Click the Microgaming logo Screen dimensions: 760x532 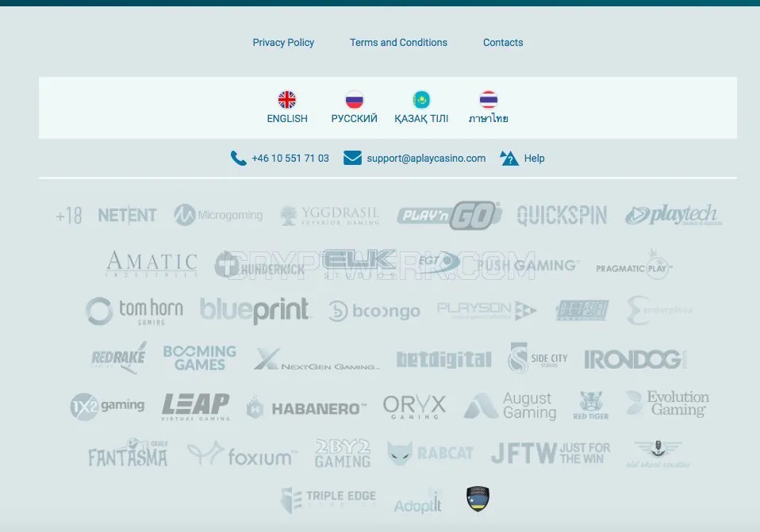[x=218, y=215]
